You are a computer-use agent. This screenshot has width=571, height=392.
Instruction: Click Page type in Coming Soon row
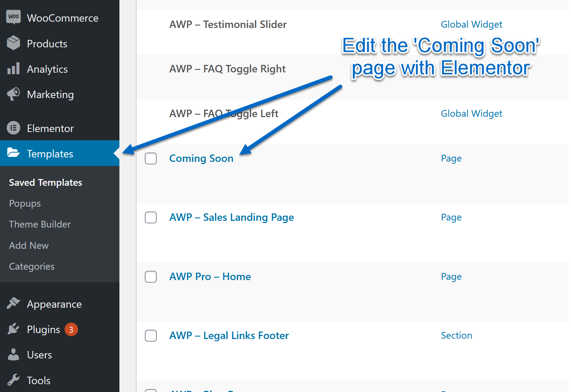(451, 159)
